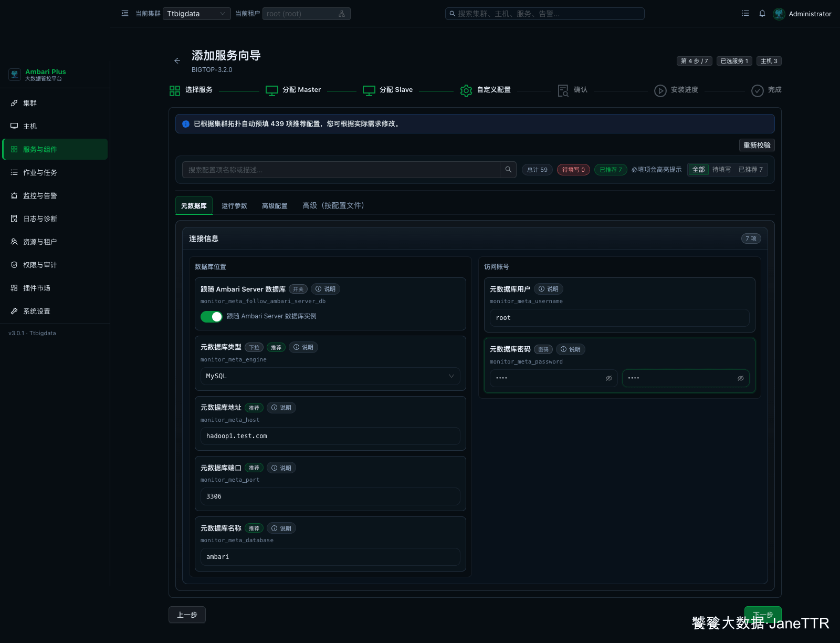Open 说明 for 跟随 Ambari Server 数据库
This screenshot has height=643, width=840.
point(325,289)
